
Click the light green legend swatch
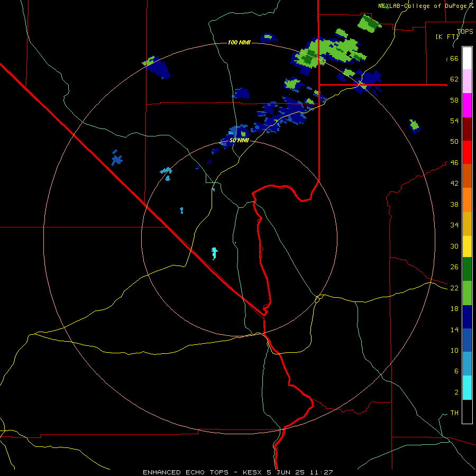pos(467,293)
